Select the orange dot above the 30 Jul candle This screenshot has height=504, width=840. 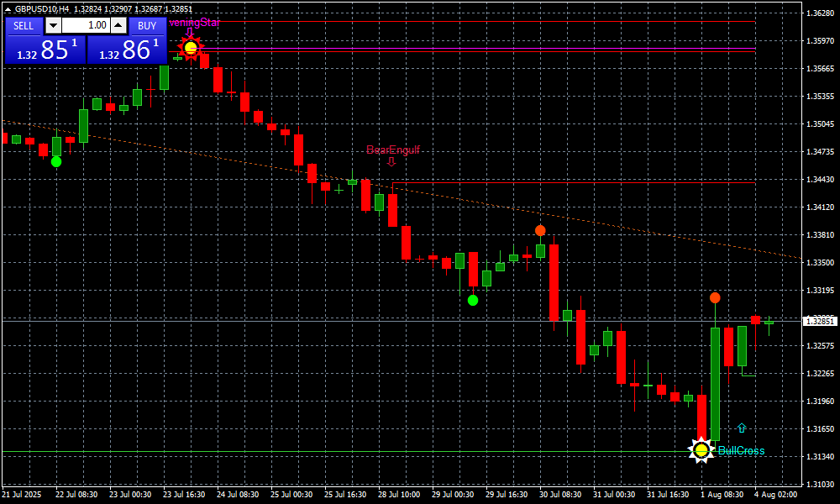coord(540,230)
